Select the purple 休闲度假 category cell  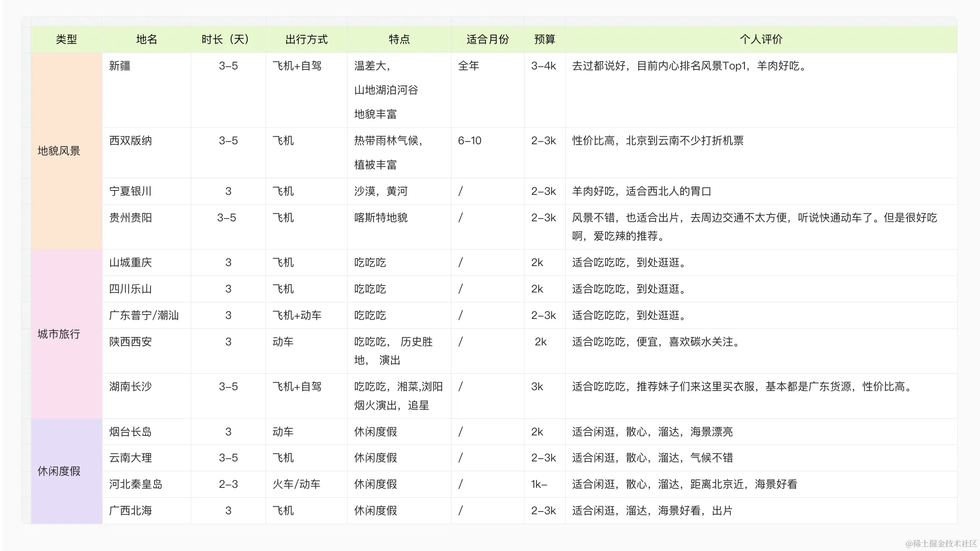coord(59,471)
